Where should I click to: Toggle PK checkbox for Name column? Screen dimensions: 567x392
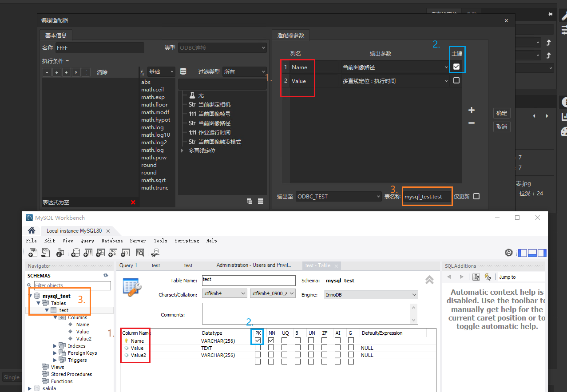(x=258, y=341)
